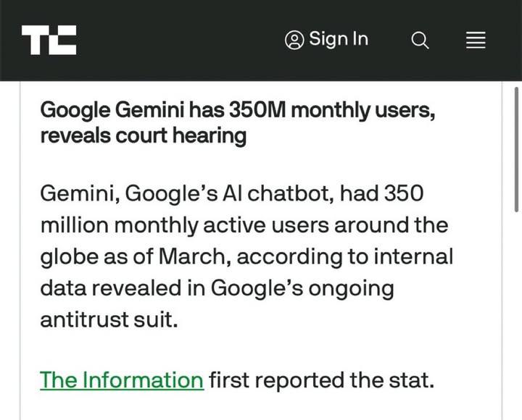Click the Sign In text link
This screenshot has width=522, height=420.
(339, 39)
